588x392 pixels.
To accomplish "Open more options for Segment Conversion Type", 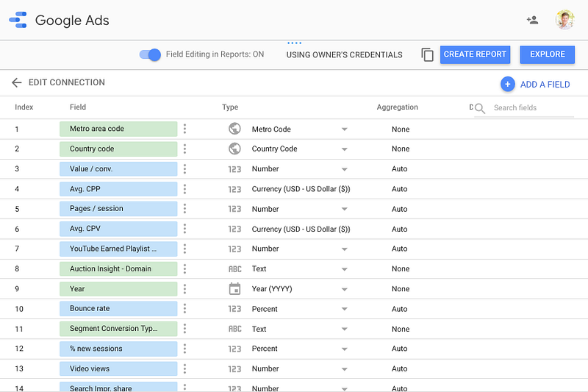I will pos(184,329).
